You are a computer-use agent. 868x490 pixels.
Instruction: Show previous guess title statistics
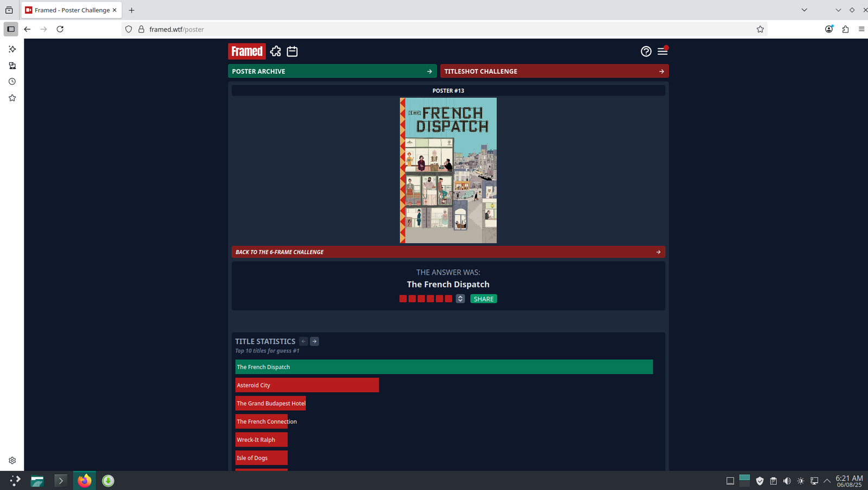(x=303, y=341)
